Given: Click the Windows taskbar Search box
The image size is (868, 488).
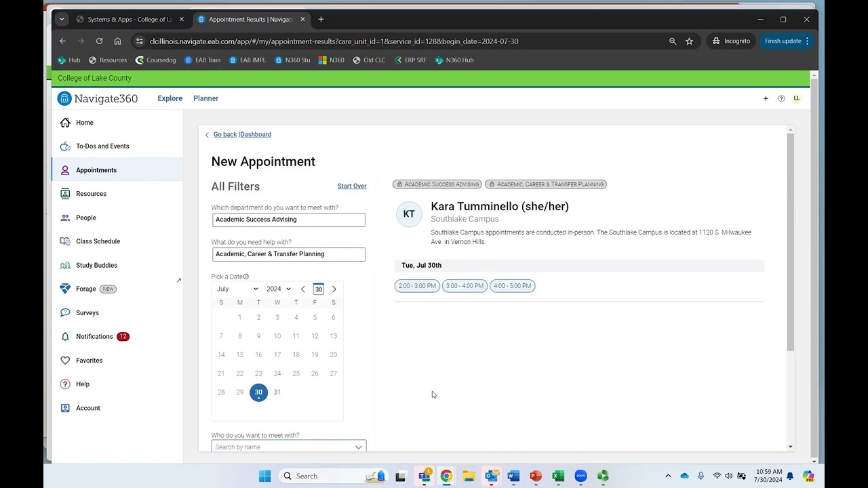Looking at the screenshot, I should pyautogui.click(x=332, y=476).
